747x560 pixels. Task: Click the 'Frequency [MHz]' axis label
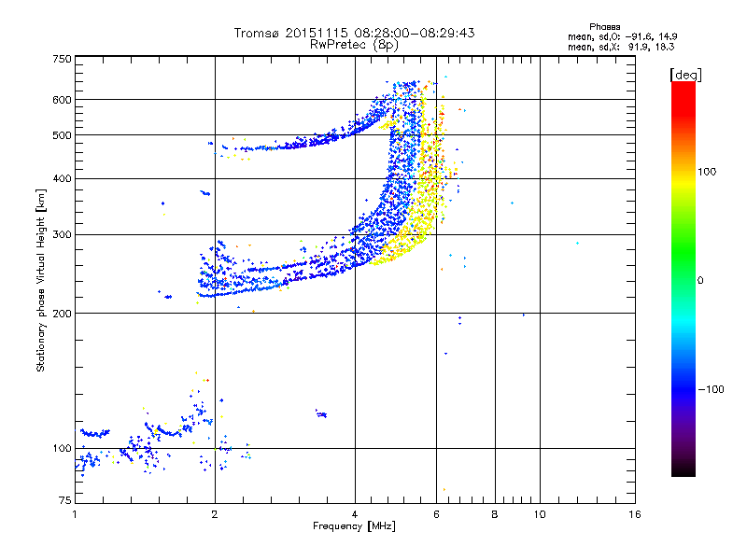(354, 526)
